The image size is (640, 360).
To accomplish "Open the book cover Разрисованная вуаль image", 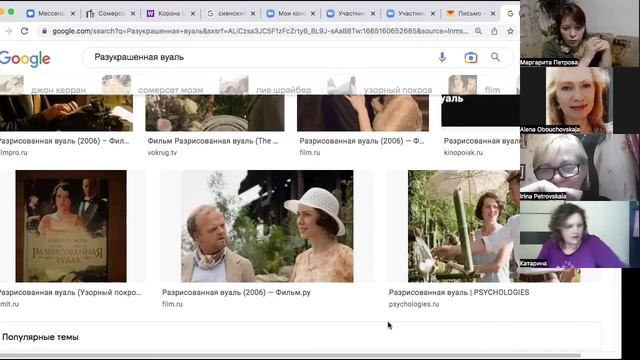I will coord(71,226).
